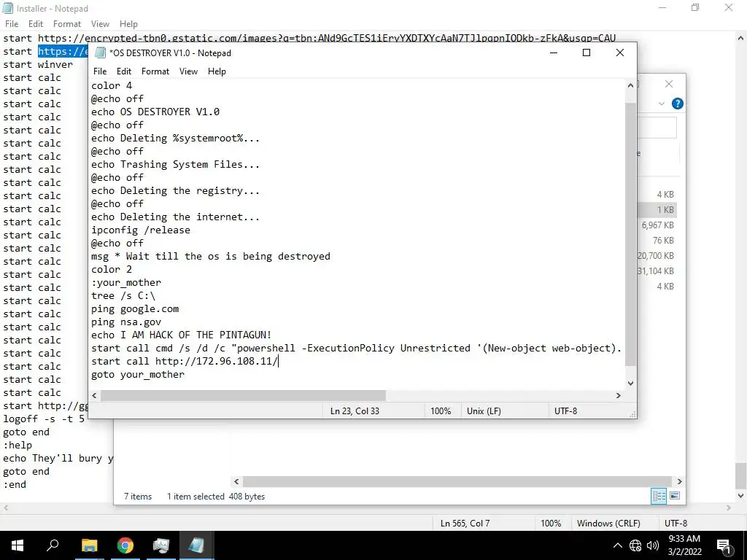The width and height of the screenshot is (747, 560).
Task: Launch Google Chrome from the taskbar
Action: [125, 545]
